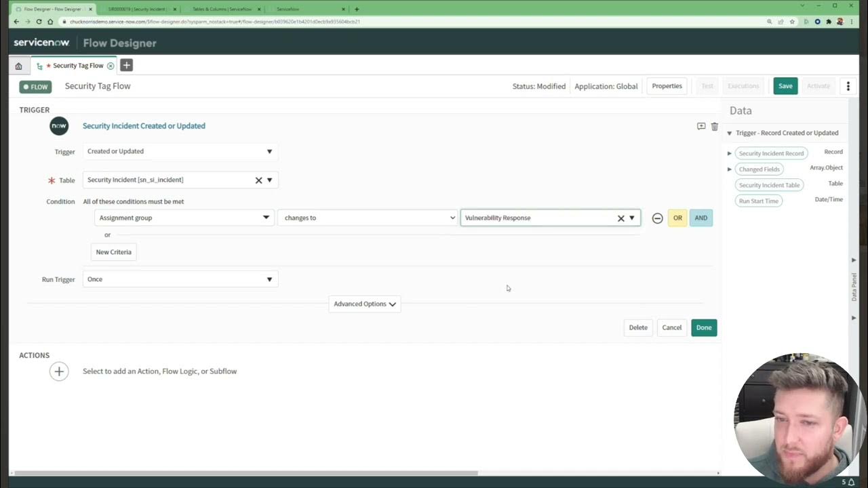Click the Activate button

tap(818, 86)
